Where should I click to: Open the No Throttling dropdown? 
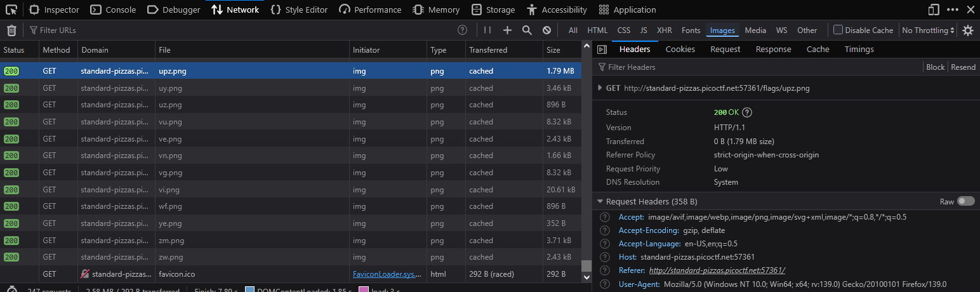click(x=929, y=30)
